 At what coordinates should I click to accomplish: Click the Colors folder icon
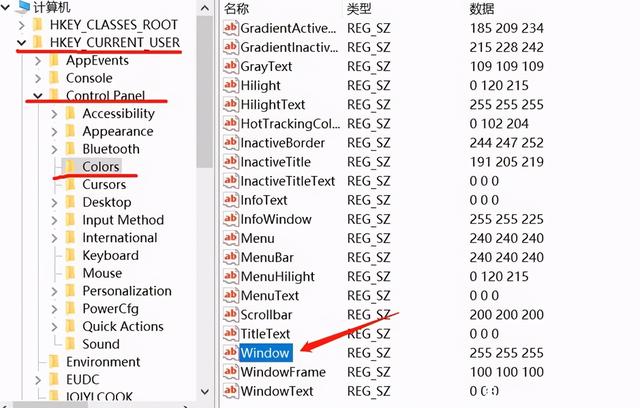70,166
